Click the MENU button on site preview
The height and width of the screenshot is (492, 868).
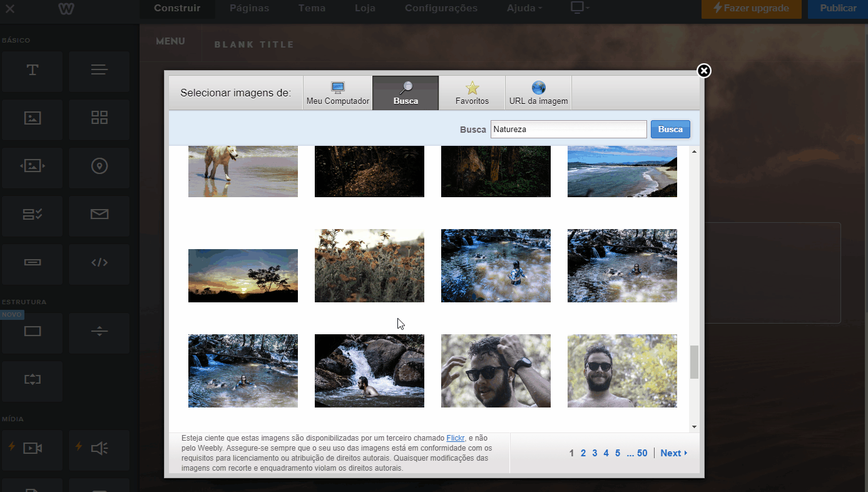(170, 41)
